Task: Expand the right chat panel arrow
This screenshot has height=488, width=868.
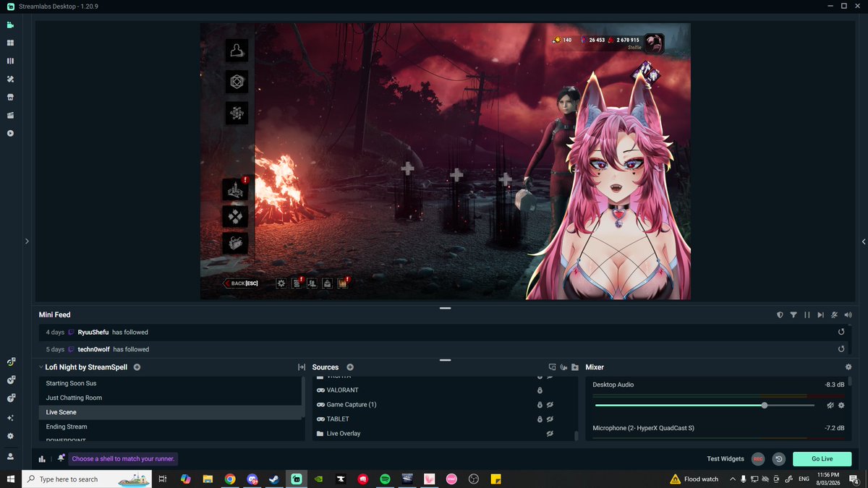Action: [864, 241]
